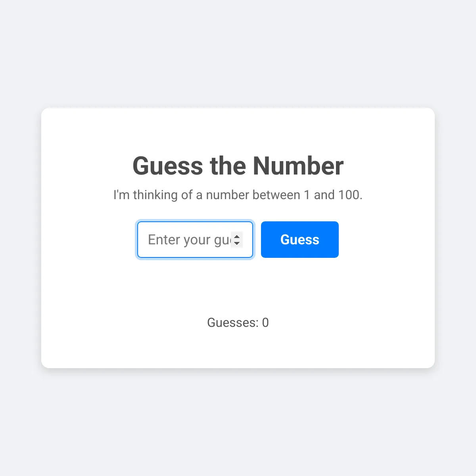Increase the guess value with the spinner
This screenshot has height=476, width=476.
tap(237, 236)
